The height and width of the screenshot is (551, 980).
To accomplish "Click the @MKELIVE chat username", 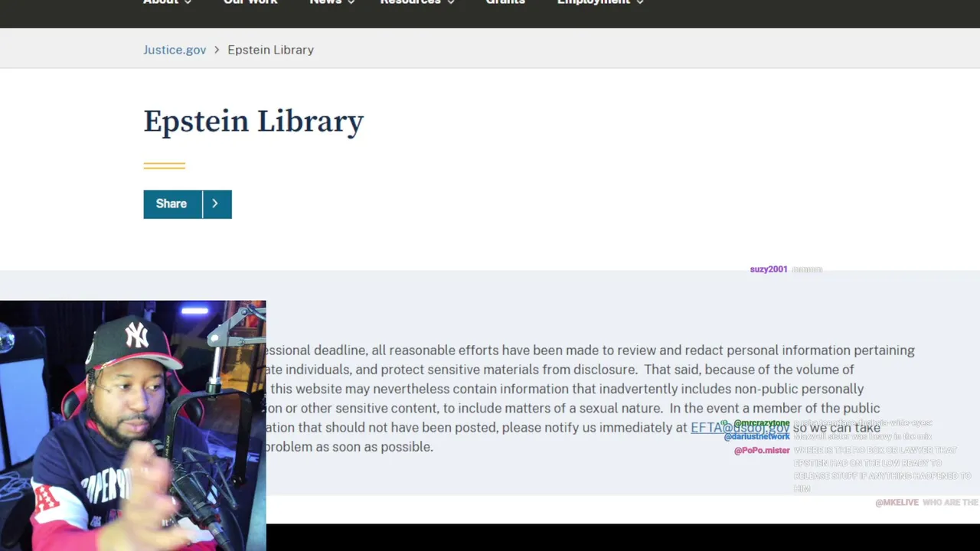I will click(897, 503).
